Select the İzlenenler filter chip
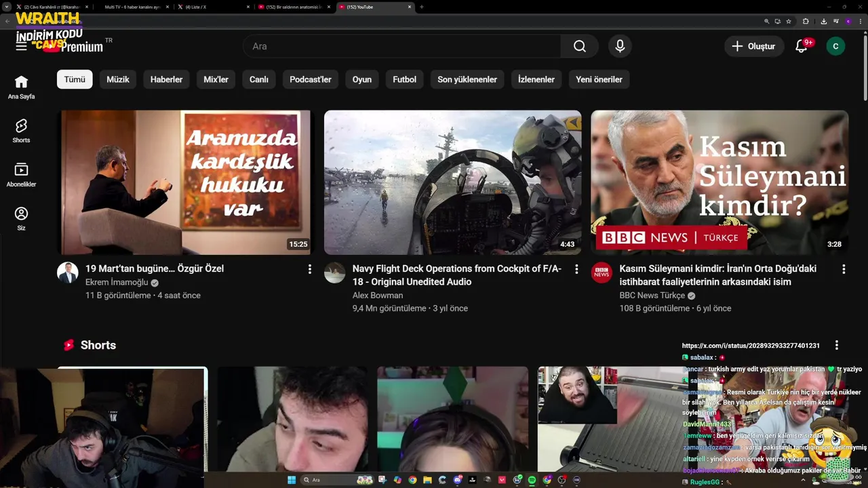 [536, 79]
